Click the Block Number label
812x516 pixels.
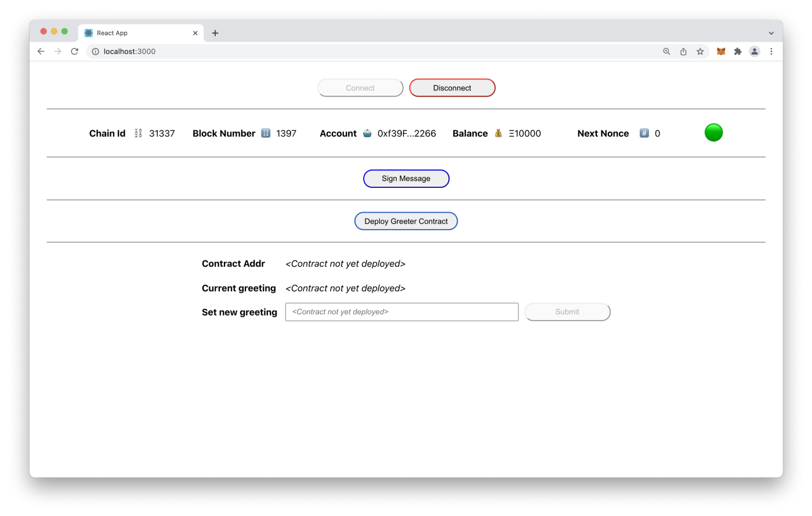click(224, 133)
